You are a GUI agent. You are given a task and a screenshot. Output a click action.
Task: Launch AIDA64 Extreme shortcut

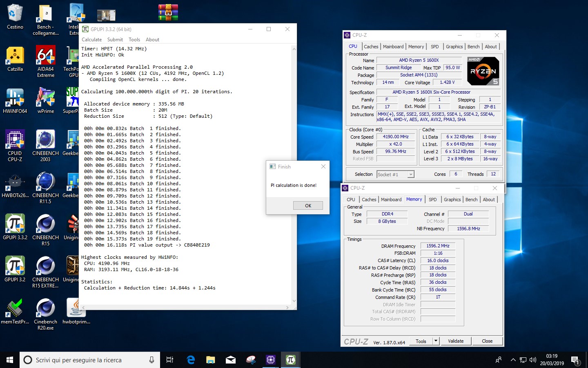point(46,62)
